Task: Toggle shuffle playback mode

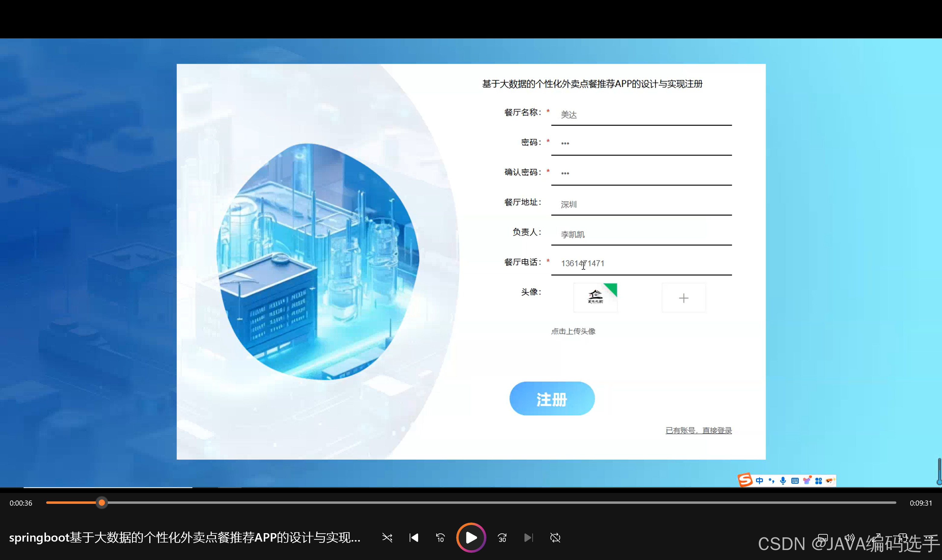Action: [388, 537]
